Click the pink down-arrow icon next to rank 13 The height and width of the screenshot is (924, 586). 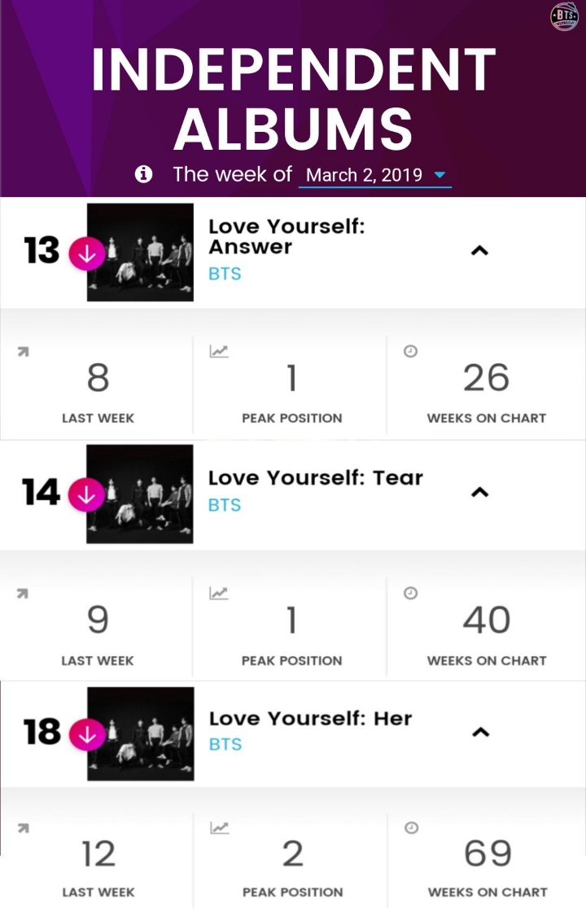coord(87,255)
